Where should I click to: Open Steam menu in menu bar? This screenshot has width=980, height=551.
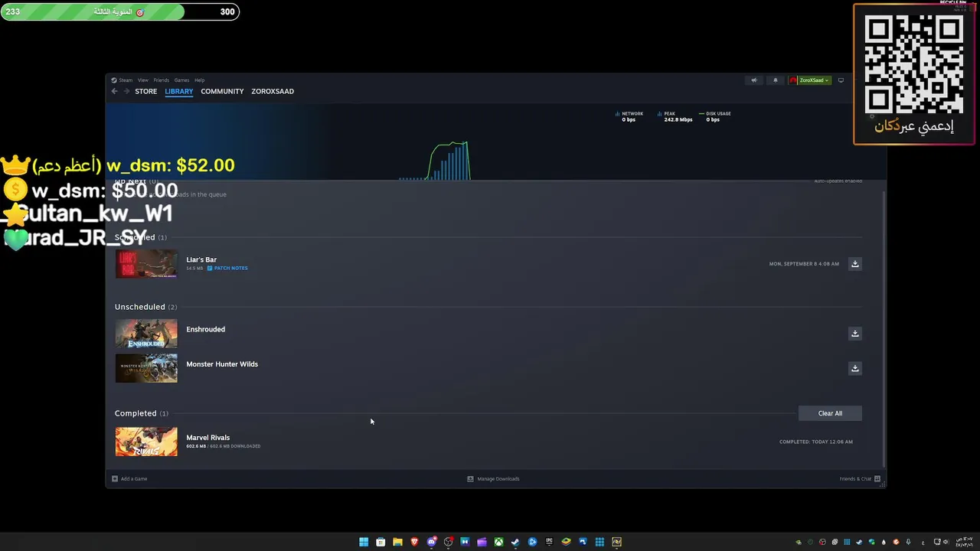tap(126, 80)
